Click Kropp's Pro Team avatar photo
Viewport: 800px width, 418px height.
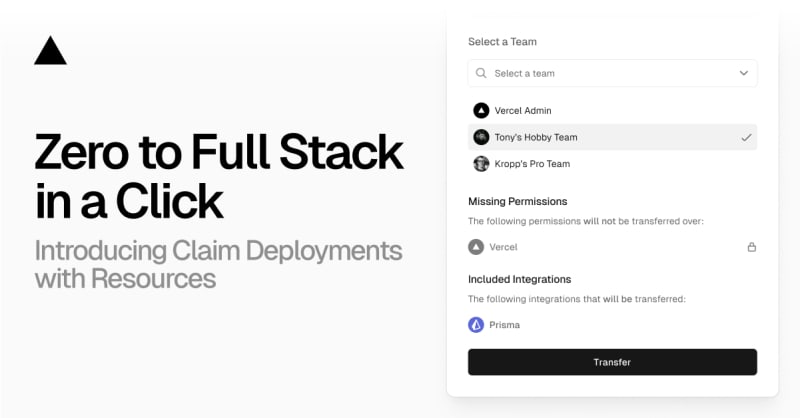pyautogui.click(x=481, y=164)
